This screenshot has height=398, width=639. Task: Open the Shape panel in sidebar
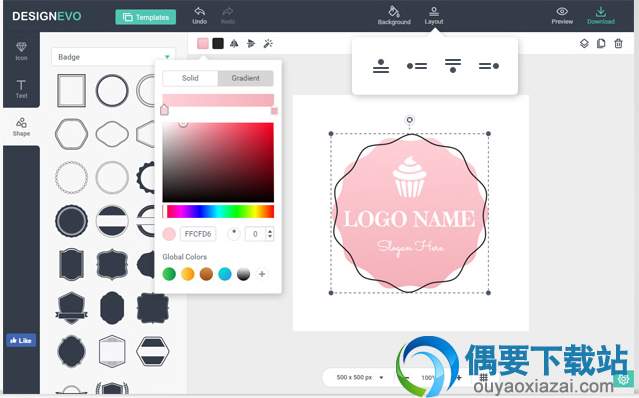[x=21, y=127]
